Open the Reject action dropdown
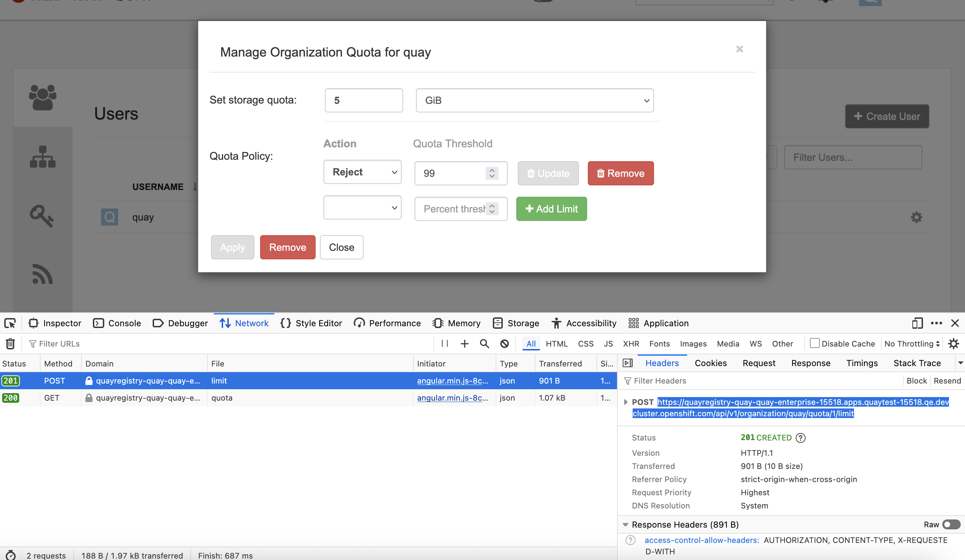Image resolution: width=965 pixels, height=560 pixels. 362,172
